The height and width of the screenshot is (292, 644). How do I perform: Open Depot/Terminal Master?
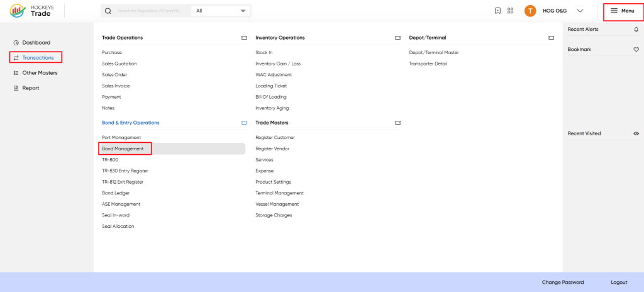click(434, 53)
